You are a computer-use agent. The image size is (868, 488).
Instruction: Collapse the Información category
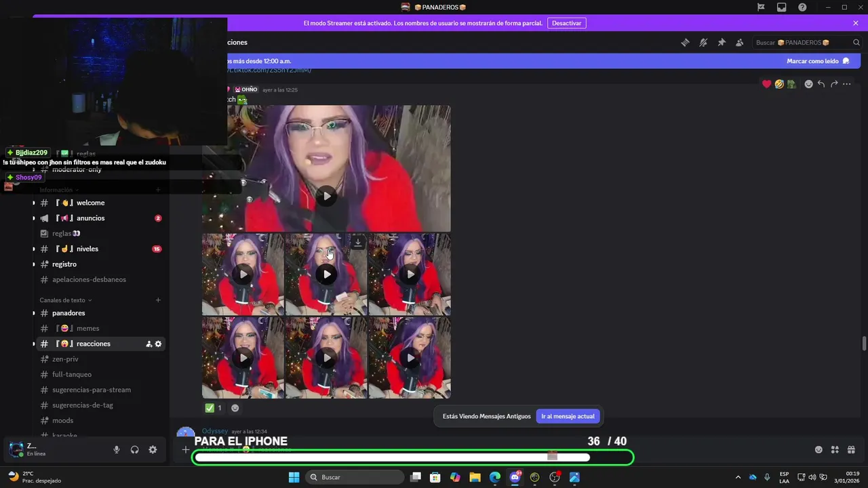coord(59,190)
